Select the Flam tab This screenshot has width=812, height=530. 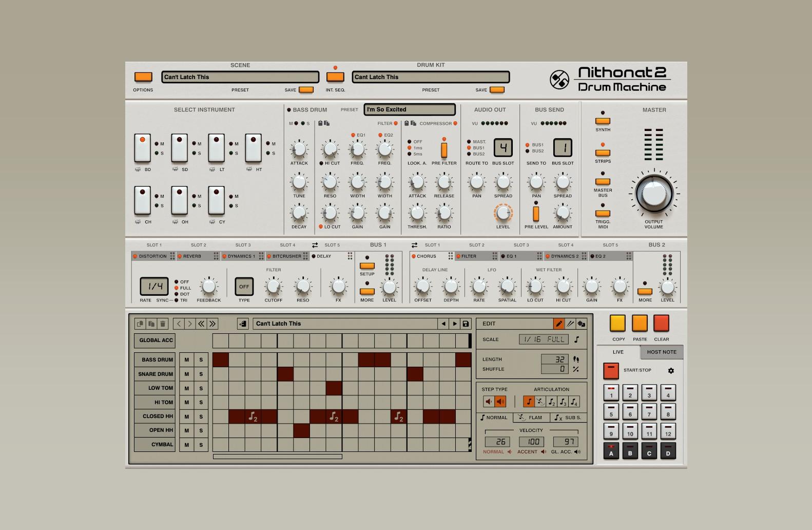tap(530, 418)
